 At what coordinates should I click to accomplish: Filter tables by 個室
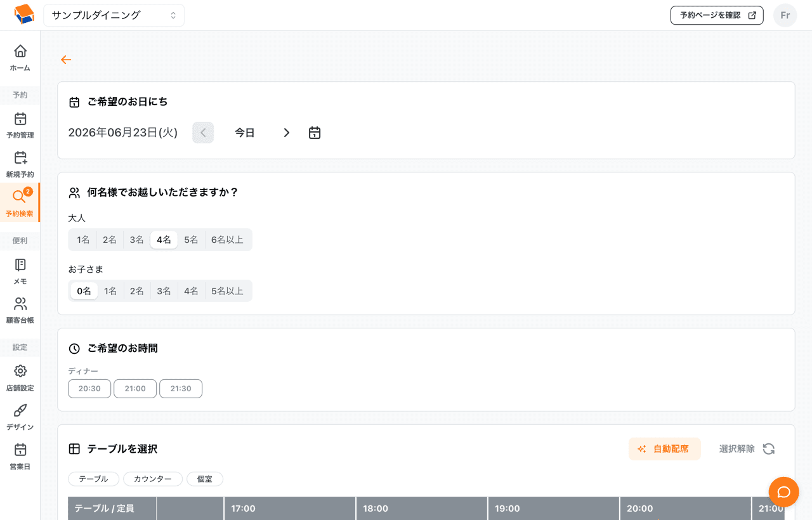(205, 479)
